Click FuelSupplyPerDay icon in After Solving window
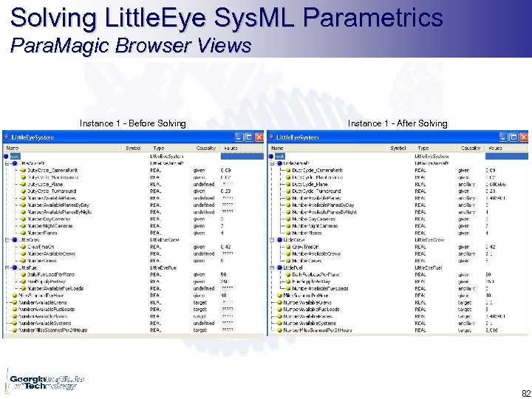 [x=288, y=282]
